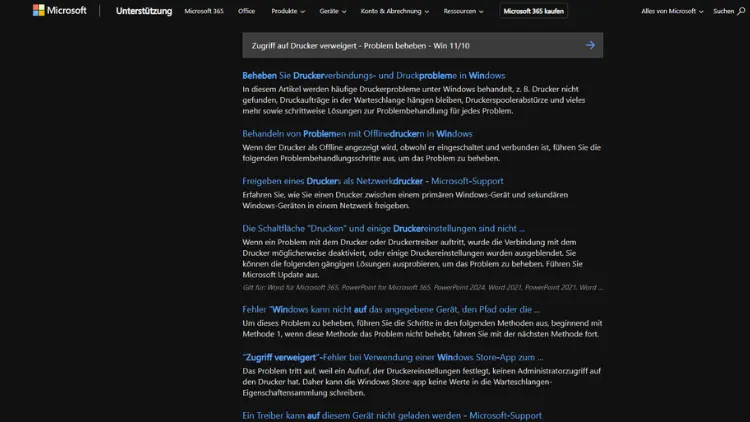Click the Microsoft logo

point(60,11)
